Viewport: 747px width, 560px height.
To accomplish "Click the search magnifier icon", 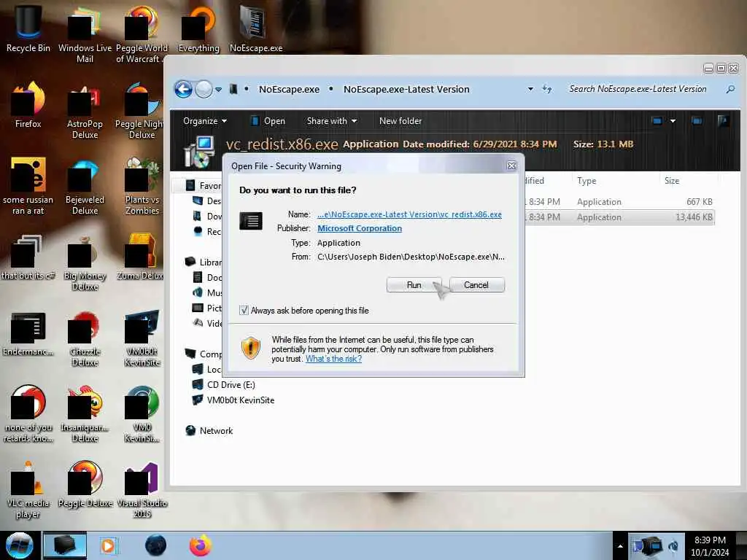I will tap(729, 89).
